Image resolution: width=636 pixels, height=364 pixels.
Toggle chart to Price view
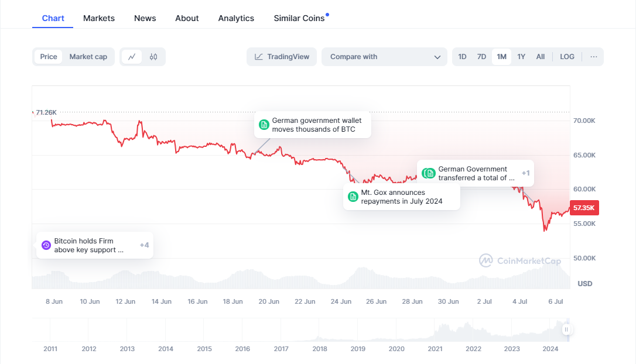pyautogui.click(x=49, y=57)
